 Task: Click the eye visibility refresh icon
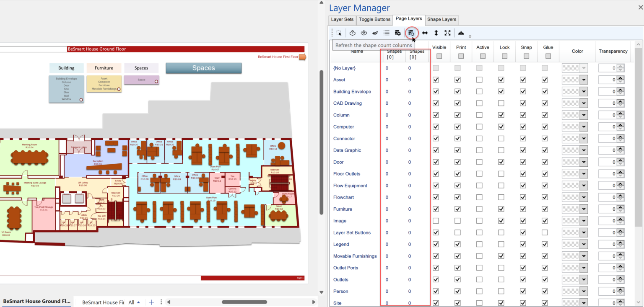point(375,33)
